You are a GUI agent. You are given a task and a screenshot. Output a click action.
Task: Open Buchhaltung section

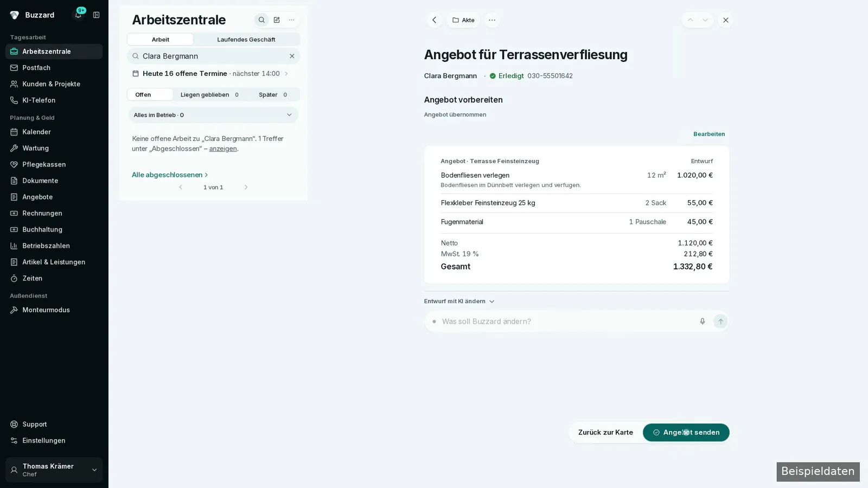click(x=54, y=229)
